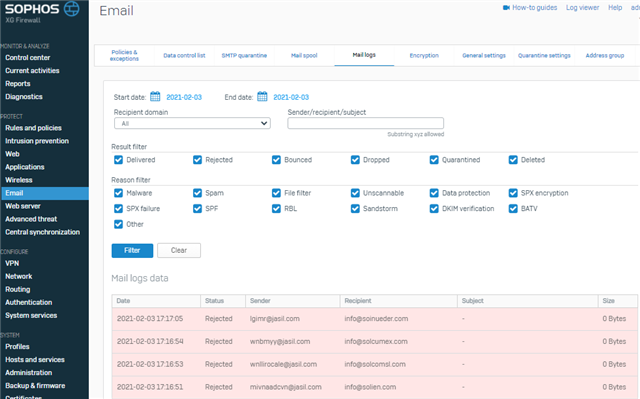This screenshot has height=399, width=640.
Task: Uncheck the Rejected result filter
Action: [x=197, y=160]
